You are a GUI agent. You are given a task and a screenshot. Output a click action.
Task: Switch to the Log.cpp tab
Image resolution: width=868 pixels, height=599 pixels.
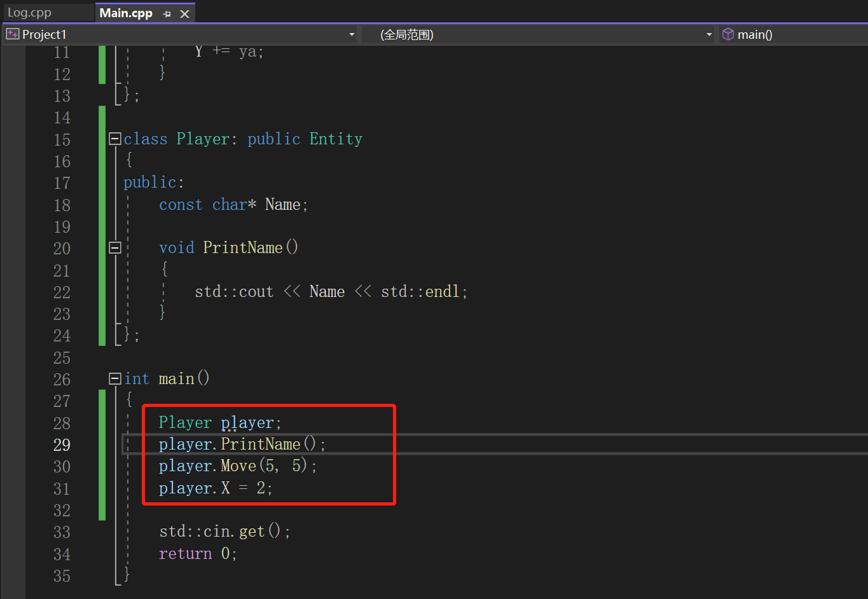coord(29,13)
